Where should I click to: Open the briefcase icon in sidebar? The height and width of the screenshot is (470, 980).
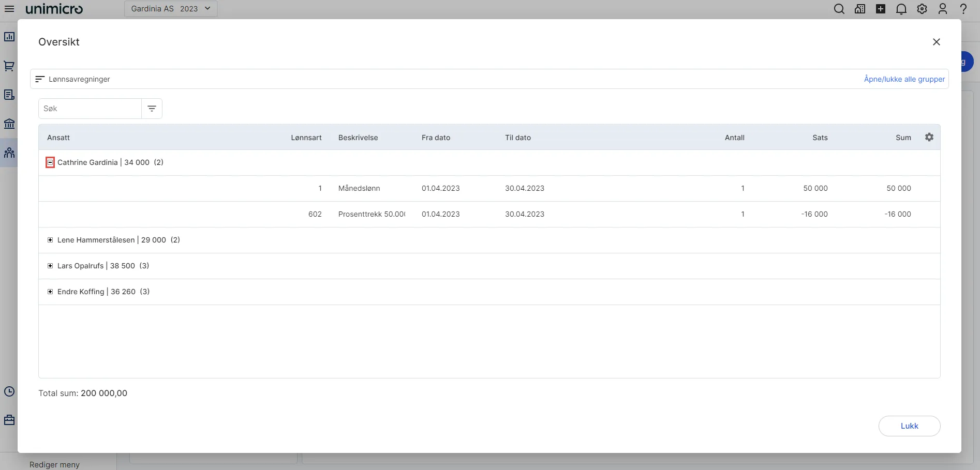tap(9, 420)
